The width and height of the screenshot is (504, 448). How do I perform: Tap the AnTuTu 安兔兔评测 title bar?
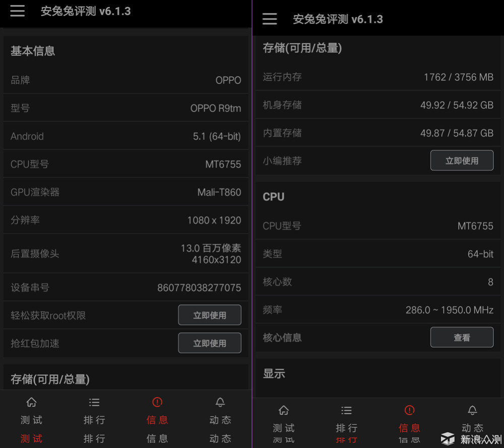[x=85, y=11]
